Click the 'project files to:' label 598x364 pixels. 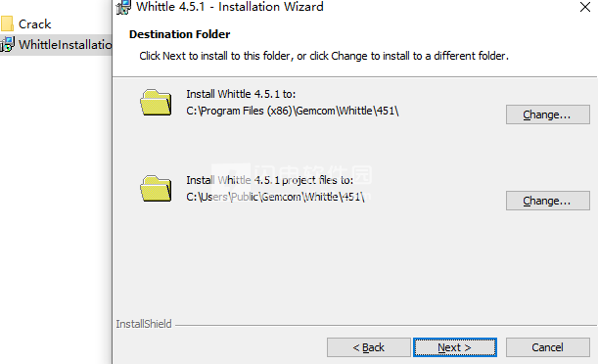pyautogui.click(x=317, y=180)
